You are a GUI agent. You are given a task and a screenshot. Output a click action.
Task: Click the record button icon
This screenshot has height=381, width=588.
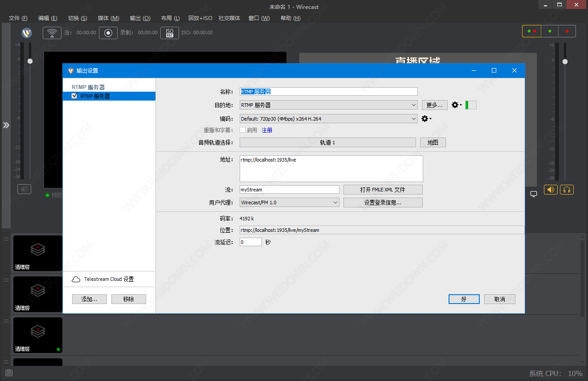pyautogui.click(x=108, y=33)
